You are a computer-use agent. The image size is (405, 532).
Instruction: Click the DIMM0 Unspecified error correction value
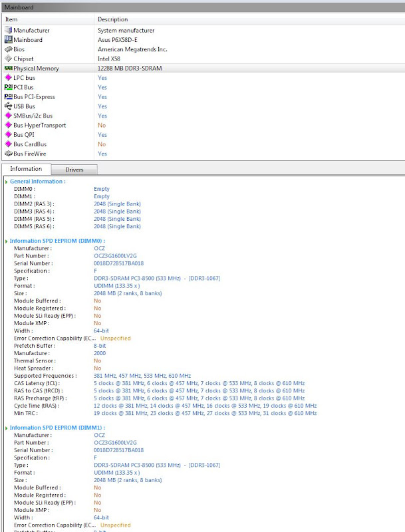click(x=115, y=338)
